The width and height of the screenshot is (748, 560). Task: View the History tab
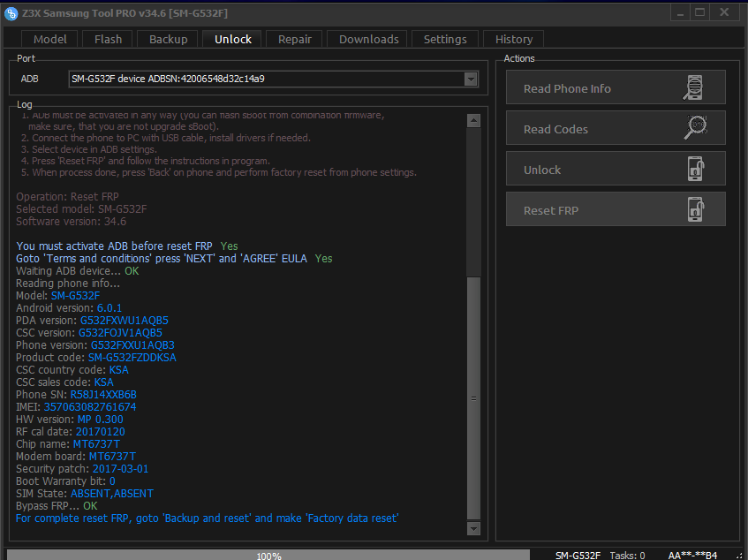pyautogui.click(x=513, y=39)
